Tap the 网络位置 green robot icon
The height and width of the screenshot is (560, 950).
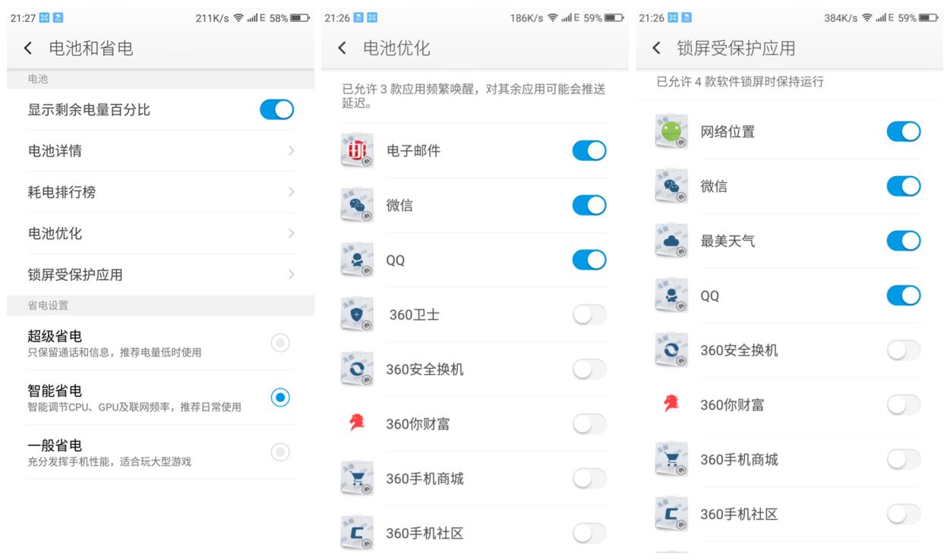pos(671,131)
